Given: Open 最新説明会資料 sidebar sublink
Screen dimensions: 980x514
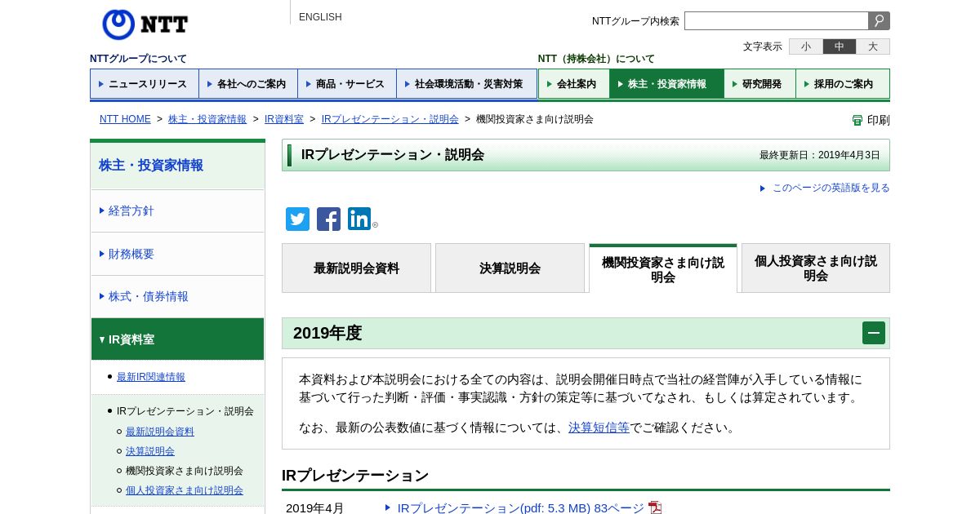Looking at the screenshot, I should (x=160, y=432).
